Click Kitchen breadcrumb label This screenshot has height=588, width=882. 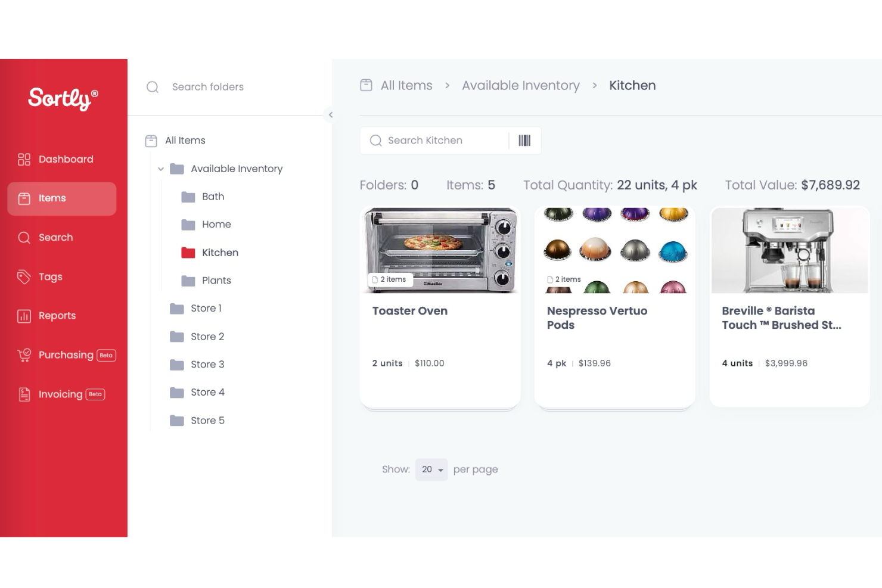tap(632, 85)
